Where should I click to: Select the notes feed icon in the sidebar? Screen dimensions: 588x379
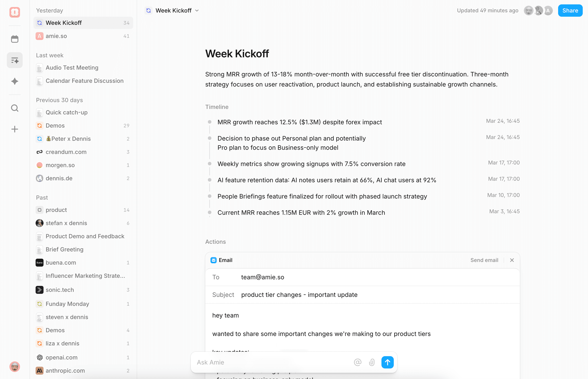15,60
